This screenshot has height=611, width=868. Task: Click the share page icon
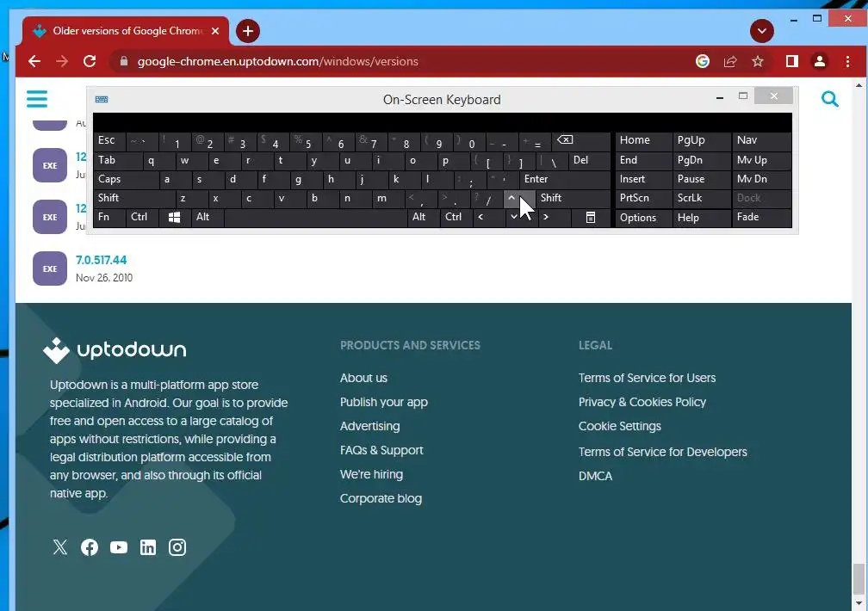(730, 61)
